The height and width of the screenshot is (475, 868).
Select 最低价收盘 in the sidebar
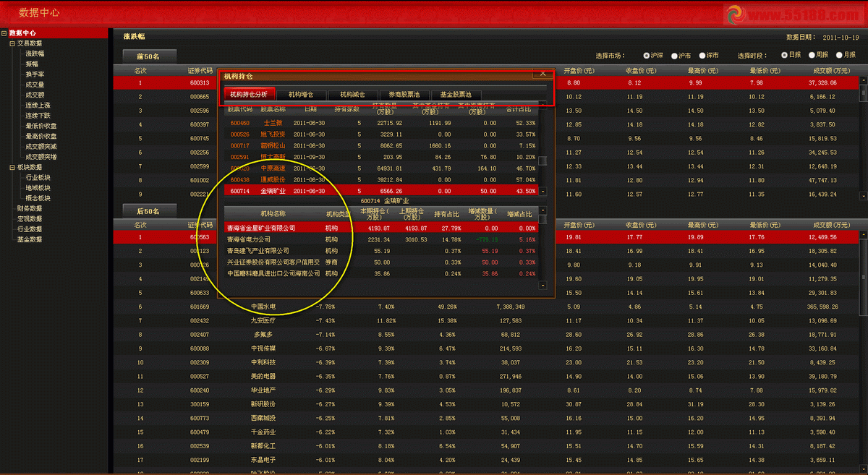41,126
